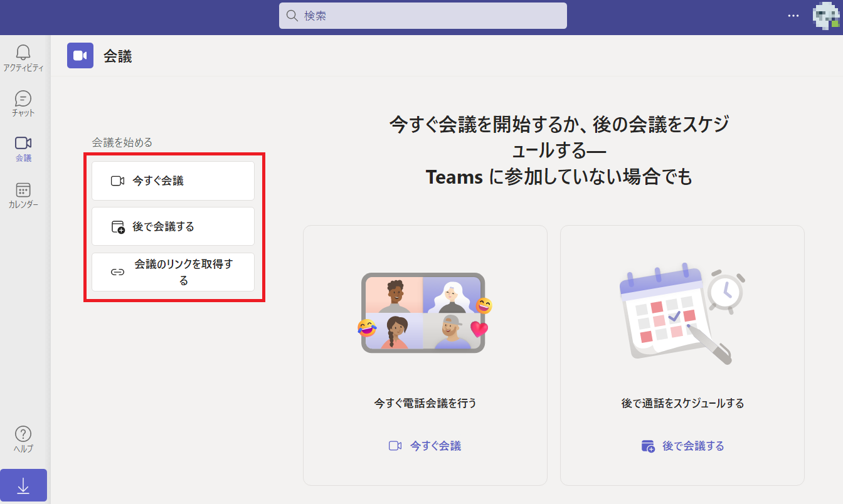843x504 pixels.
Task: Click the purple 会議 header video icon
Action: (80, 56)
